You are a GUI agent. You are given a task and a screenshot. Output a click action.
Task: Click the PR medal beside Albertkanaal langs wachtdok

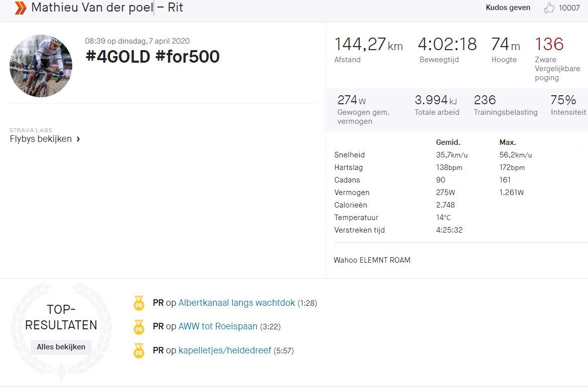pos(138,303)
